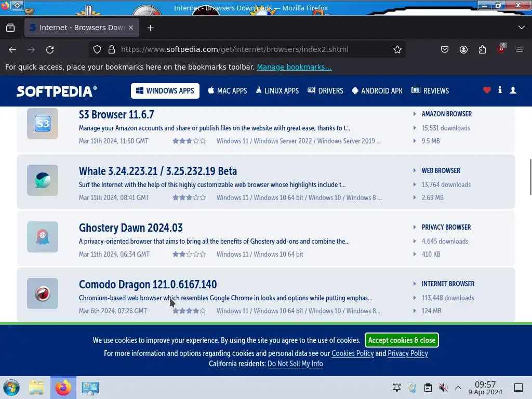Select the Internet - Browsers Downloads tab

[x=82, y=28]
